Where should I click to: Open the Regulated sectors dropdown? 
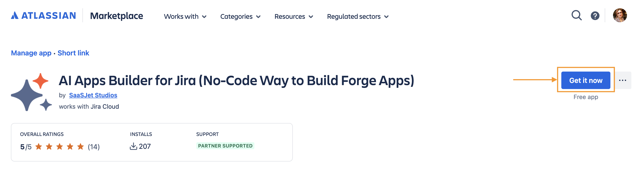click(358, 17)
